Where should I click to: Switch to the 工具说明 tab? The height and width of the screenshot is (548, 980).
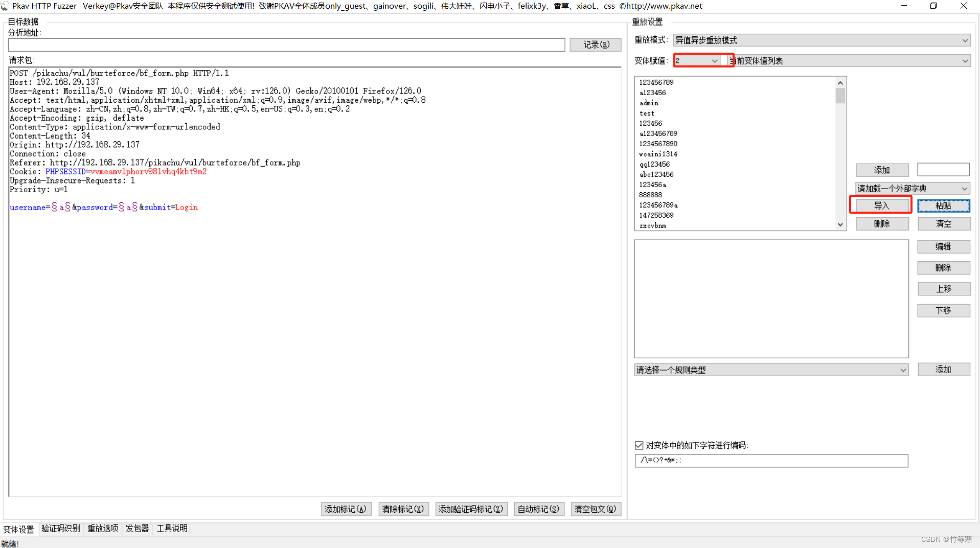pyautogui.click(x=172, y=528)
